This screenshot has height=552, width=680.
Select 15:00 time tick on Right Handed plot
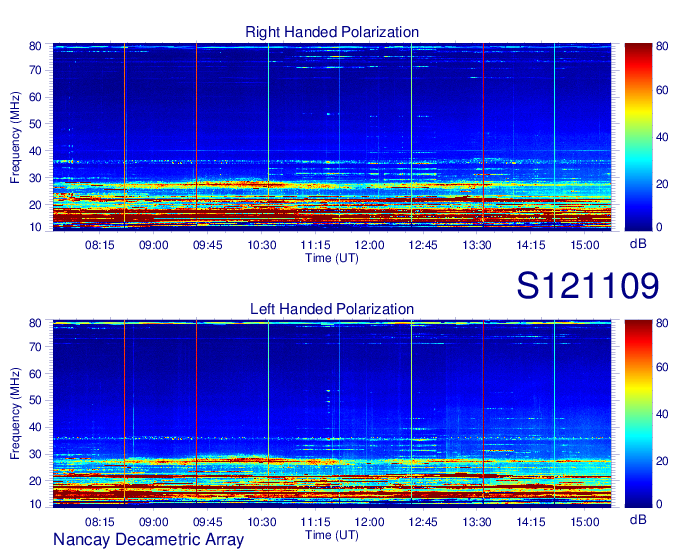[x=585, y=245]
